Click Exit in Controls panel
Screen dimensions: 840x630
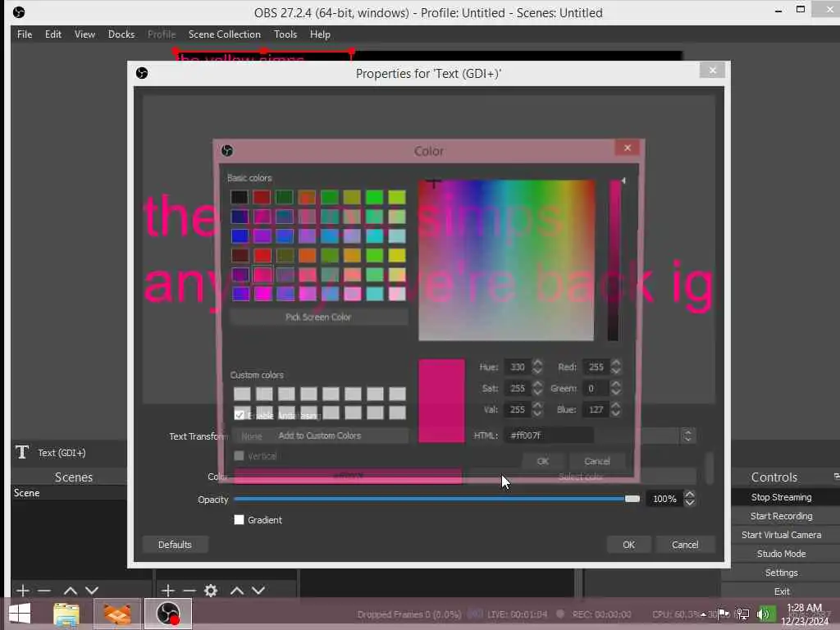782,591
